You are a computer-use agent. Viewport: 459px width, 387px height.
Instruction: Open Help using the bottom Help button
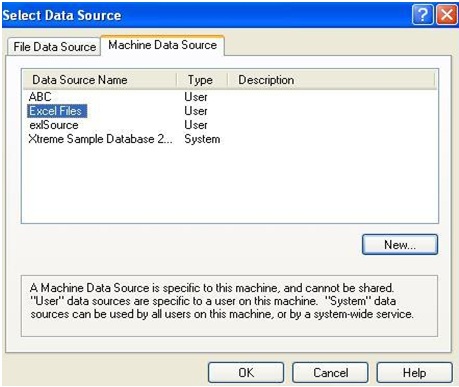414,373
